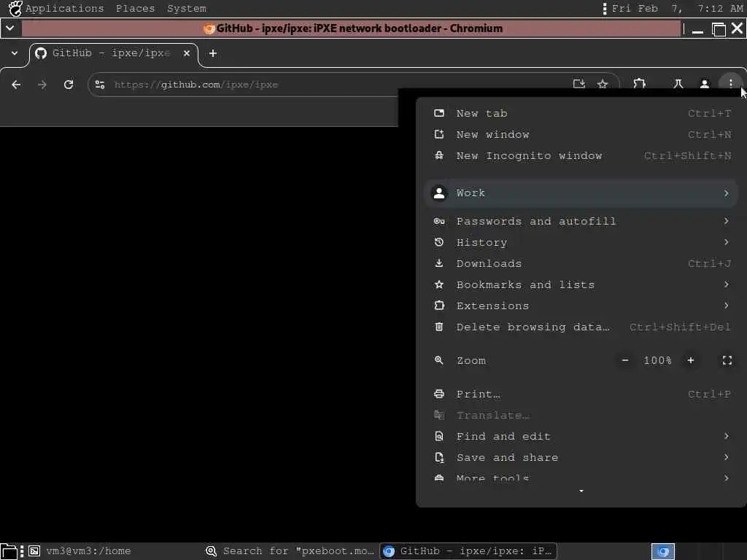Switch to the Search for pxeboot taskbar window
The height and width of the screenshot is (560, 747).
pos(290,551)
